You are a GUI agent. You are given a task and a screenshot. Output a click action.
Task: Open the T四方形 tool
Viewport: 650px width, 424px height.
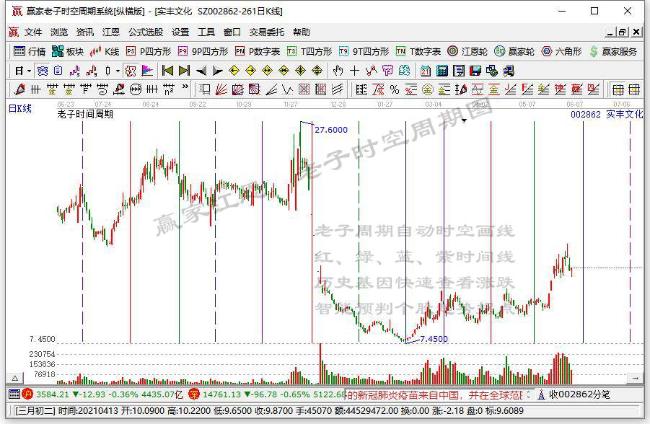click(309, 51)
